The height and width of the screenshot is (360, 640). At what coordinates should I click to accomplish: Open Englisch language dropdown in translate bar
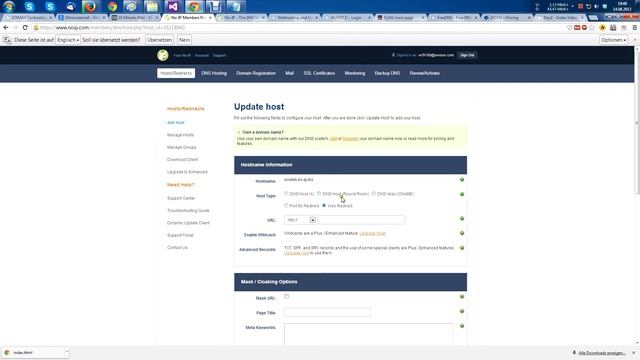(68, 40)
